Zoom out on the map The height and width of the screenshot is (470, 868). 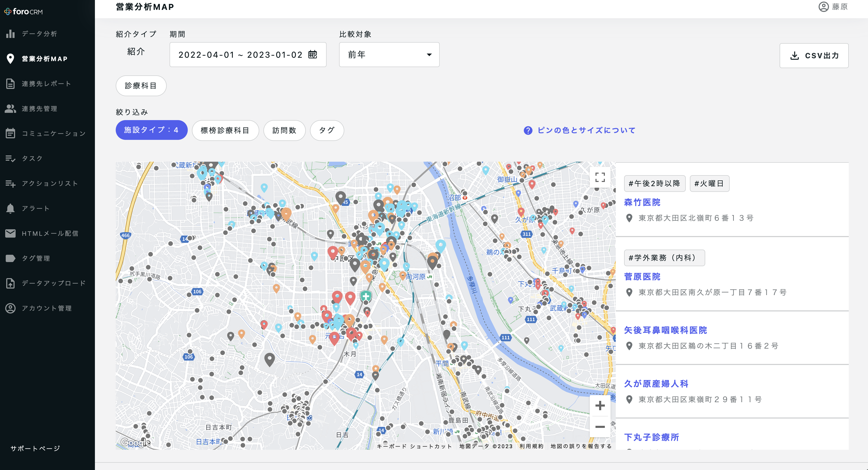pyautogui.click(x=600, y=427)
